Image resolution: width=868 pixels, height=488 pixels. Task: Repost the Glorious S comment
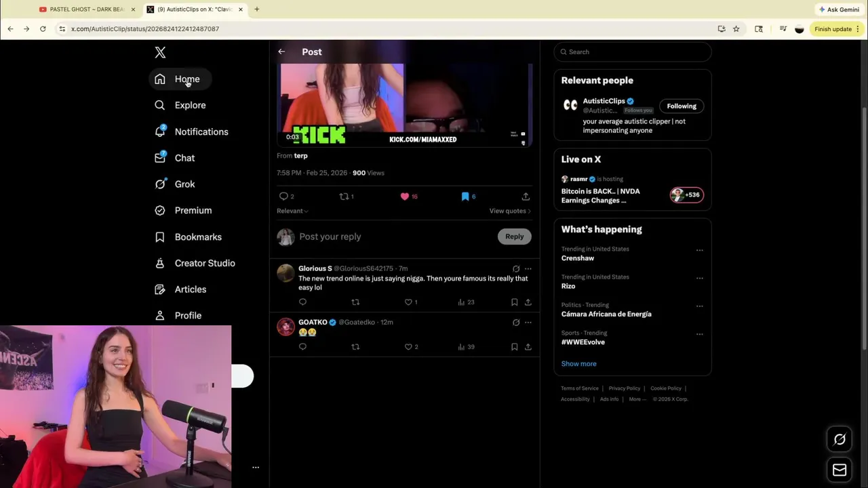coord(355,302)
